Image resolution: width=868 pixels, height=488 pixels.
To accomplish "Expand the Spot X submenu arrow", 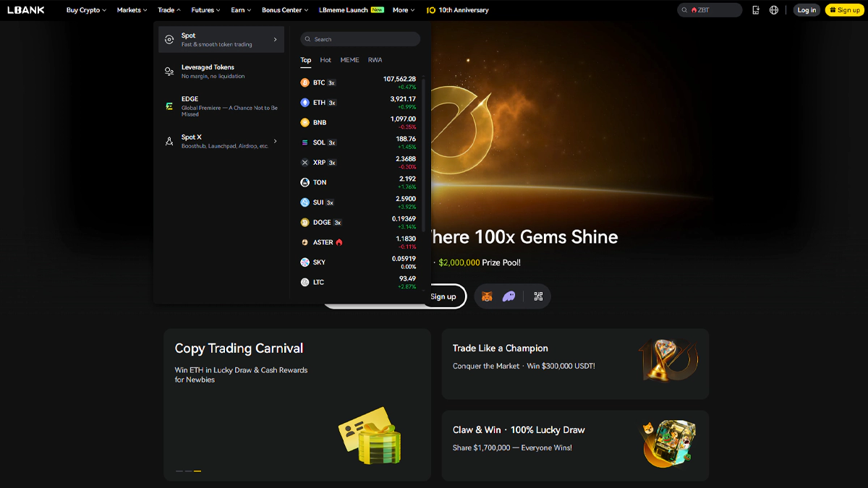I will pyautogui.click(x=275, y=142).
